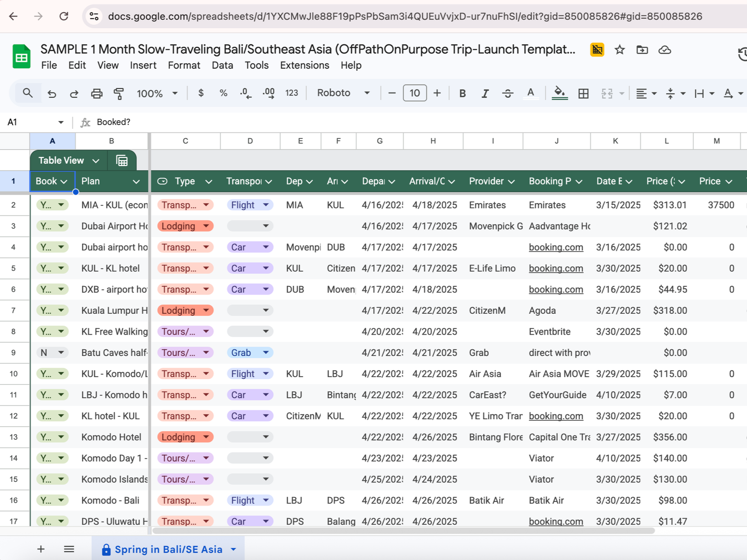Undo the last action

coord(52,93)
